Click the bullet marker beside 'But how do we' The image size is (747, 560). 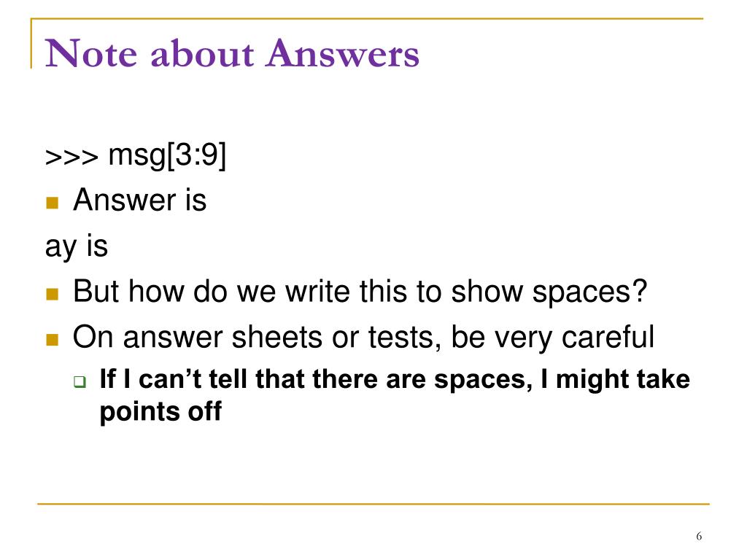point(52,295)
